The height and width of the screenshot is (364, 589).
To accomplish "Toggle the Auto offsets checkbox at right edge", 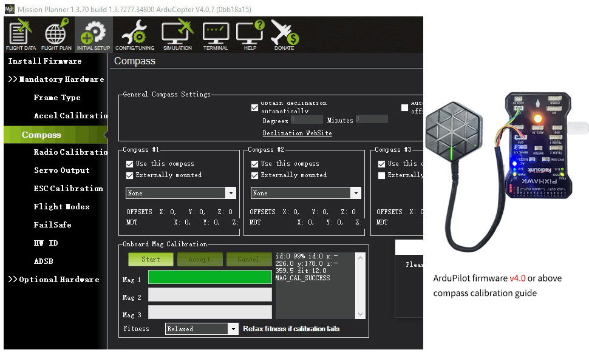I will [x=404, y=108].
